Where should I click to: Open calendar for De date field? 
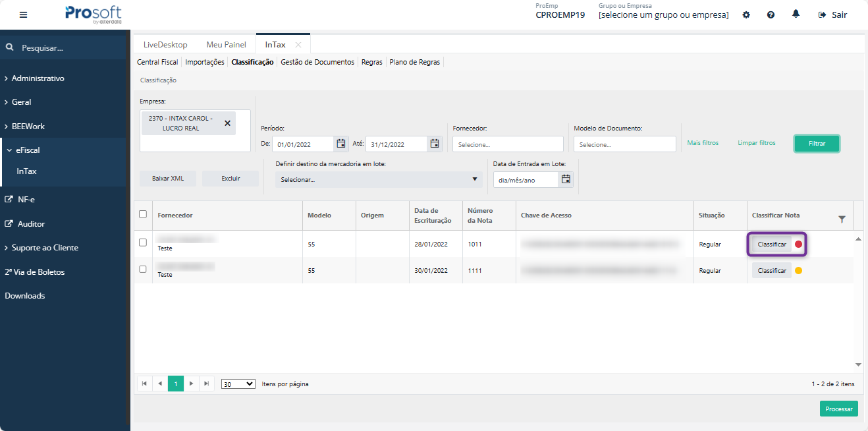point(341,144)
